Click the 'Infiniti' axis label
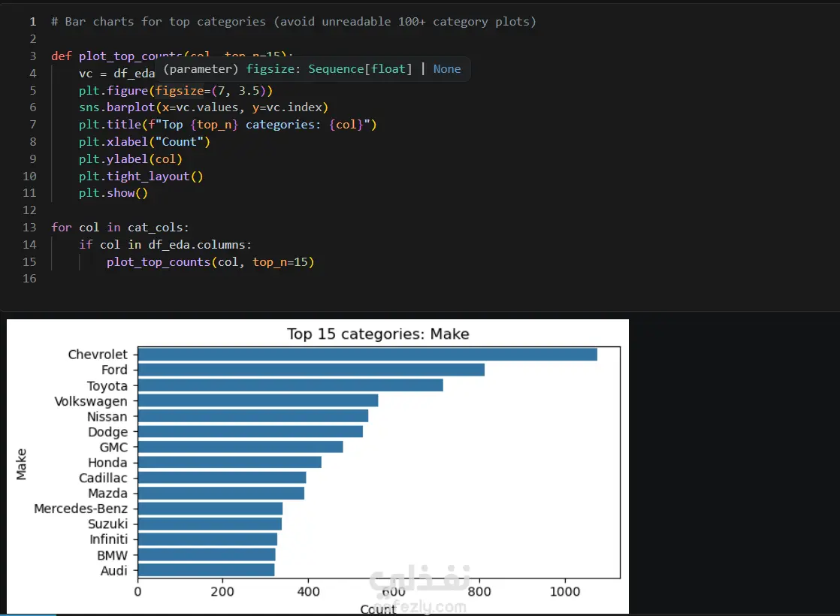This screenshot has width=840, height=616. tap(109, 539)
